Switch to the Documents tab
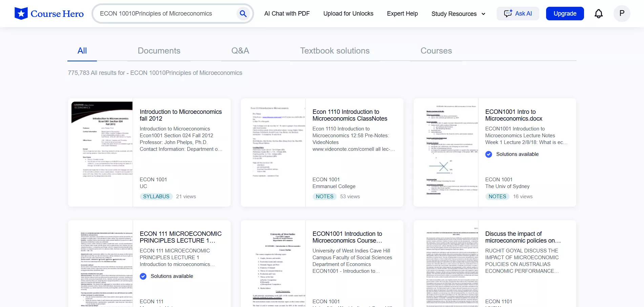 (159, 51)
